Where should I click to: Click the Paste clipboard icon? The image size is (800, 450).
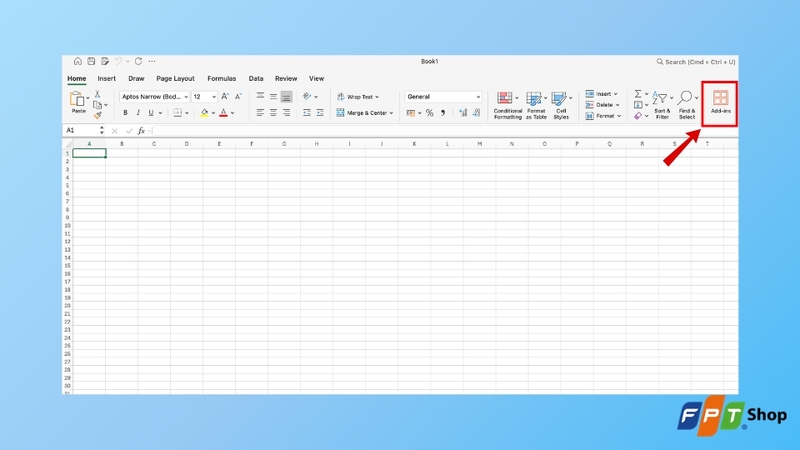coord(77,99)
